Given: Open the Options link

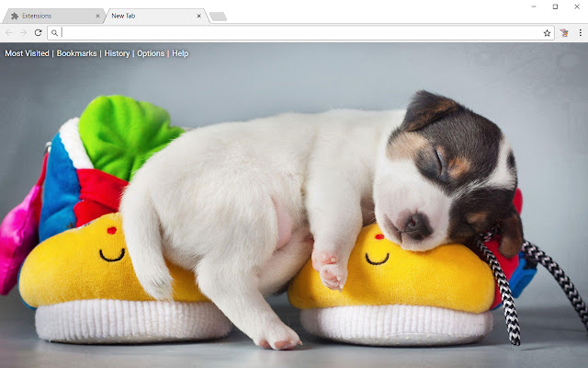Looking at the screenshot, I should point(151,53).
